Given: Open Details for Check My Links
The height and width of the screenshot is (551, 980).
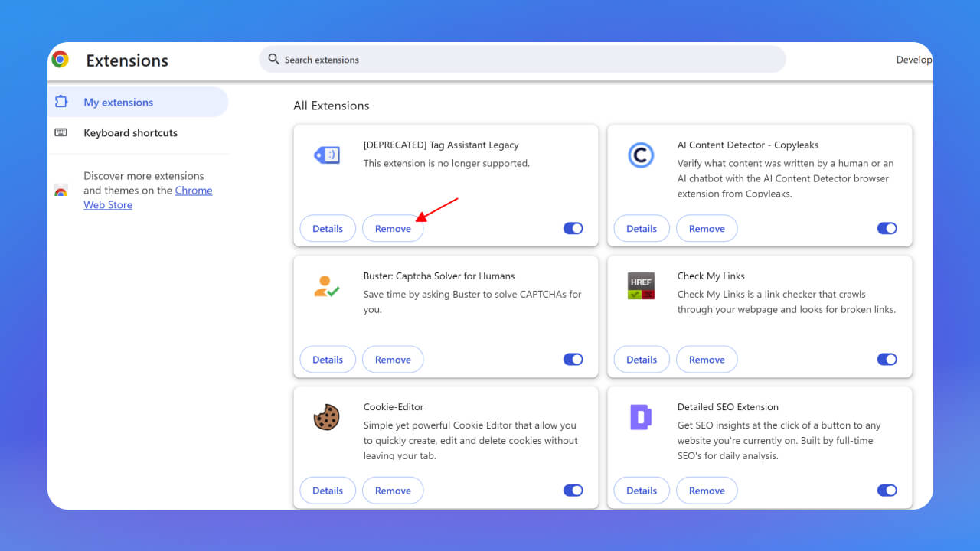Looking at the screenshot, I should 642,359.
